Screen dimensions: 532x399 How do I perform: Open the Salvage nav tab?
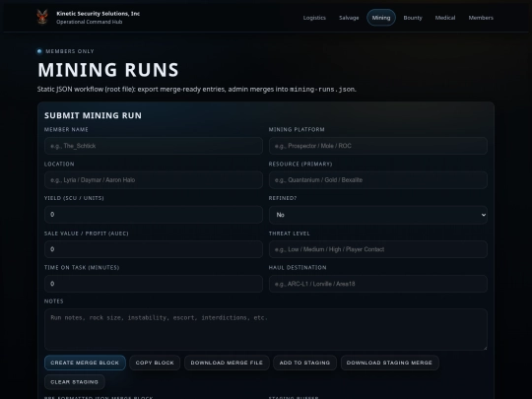click(349, 18)
